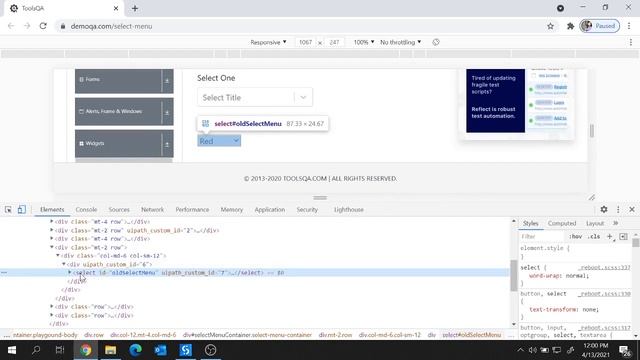Open the Responsive device dropdown
This screenshot has width=640, height=360.
click(x=268, y=42)
